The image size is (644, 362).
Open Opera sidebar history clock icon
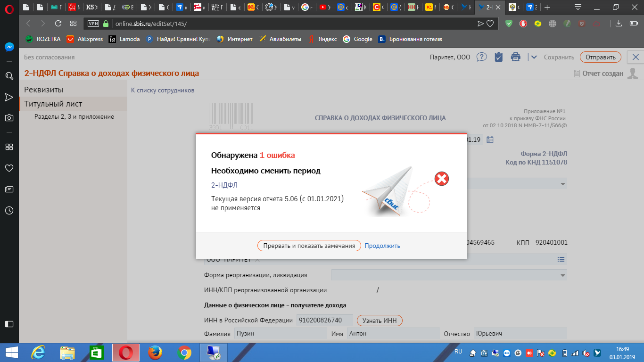(x=9, y=211)
